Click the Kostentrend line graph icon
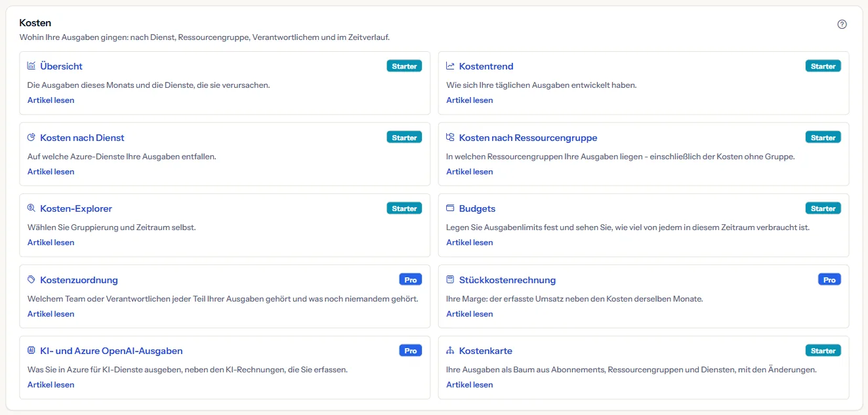Image resolution: width=868 pixels, height=415 pixels. click(450, 66)
